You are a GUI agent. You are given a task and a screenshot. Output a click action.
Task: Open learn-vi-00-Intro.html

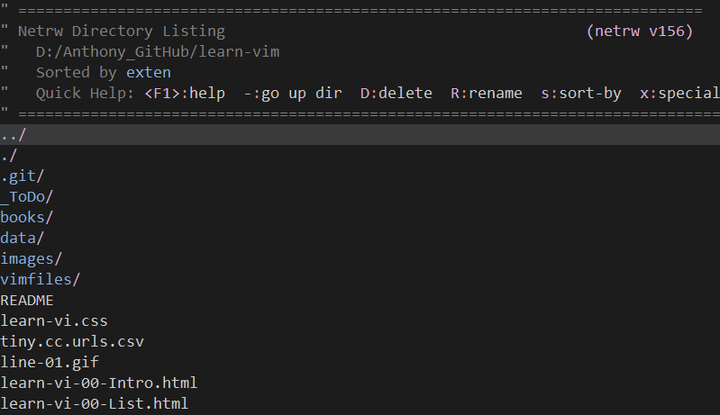[x=99, y=383]
